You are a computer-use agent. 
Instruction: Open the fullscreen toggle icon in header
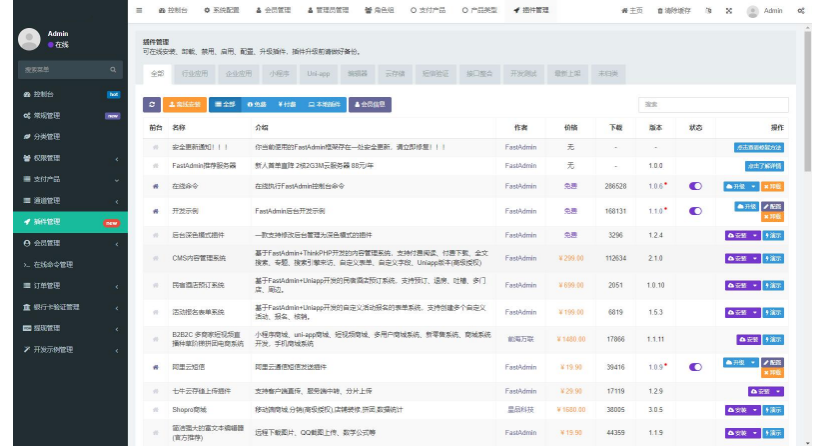[x=728, y=10]
